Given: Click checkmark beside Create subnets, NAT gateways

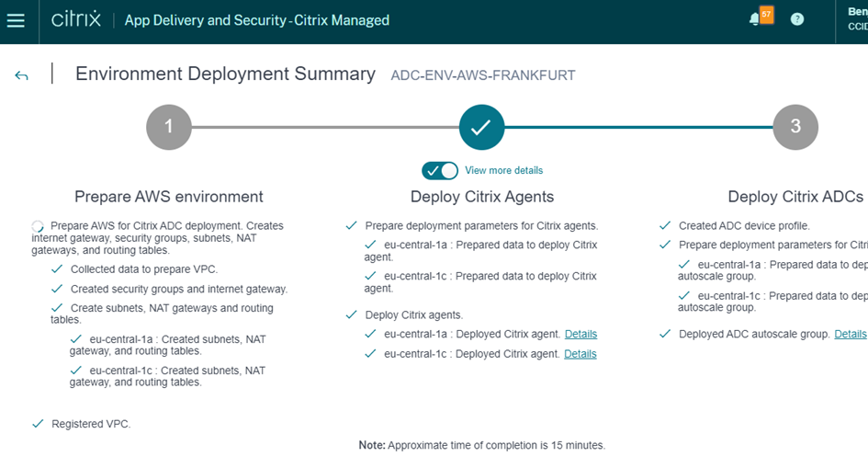Looking at the screenshot, I should point(56,308).
